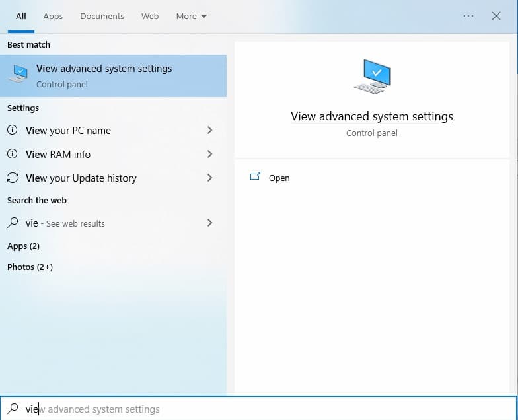Click the computer icon beside best match result
Screen dimensions: 518x420
tap(18, 75)
